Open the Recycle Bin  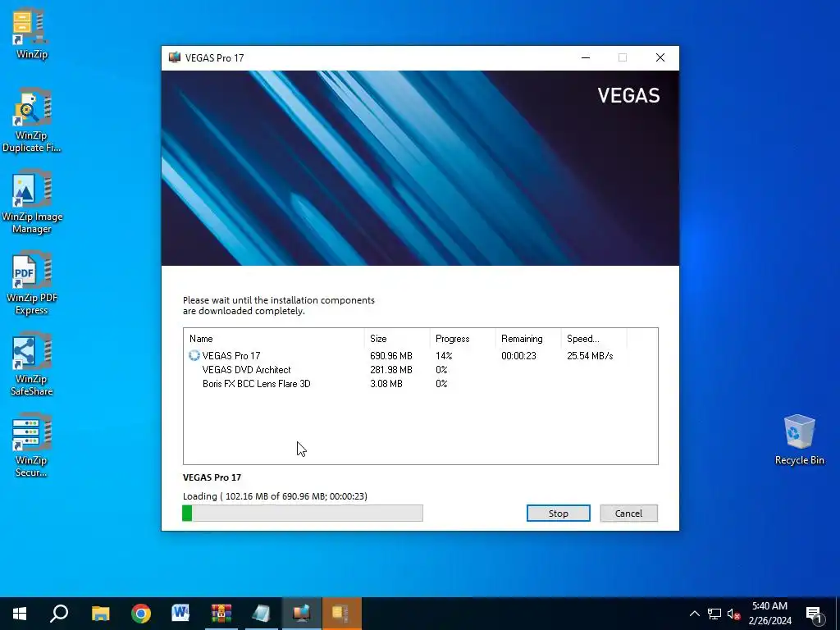[x=799, y=440]
